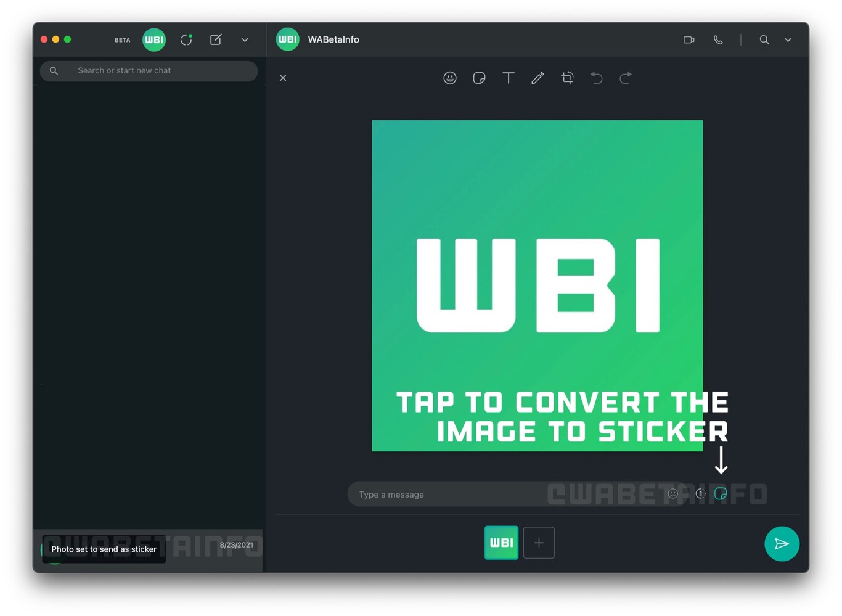Start a voice call with WABetaInfo
The height and width of the screenshot is (616, 842).
717,39
